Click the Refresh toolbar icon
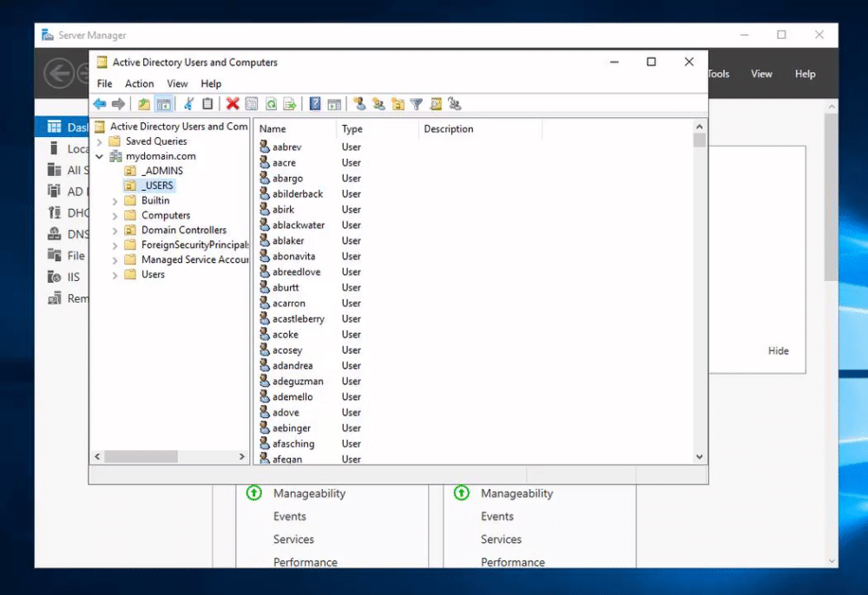Screen dimensions: 868x595 click(271, 104)
